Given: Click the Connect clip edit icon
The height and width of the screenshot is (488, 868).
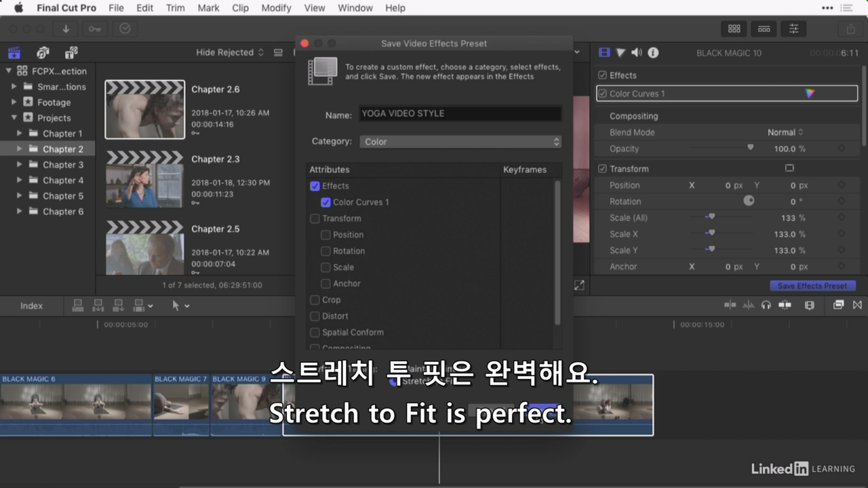Looking at the screenshot, I should click(77, 306).
